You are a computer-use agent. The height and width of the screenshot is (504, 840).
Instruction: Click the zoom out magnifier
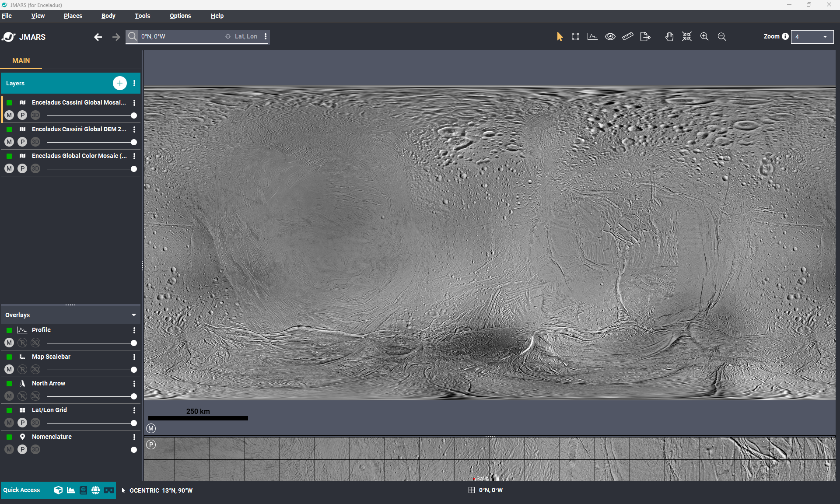click(x=722, y=37)
